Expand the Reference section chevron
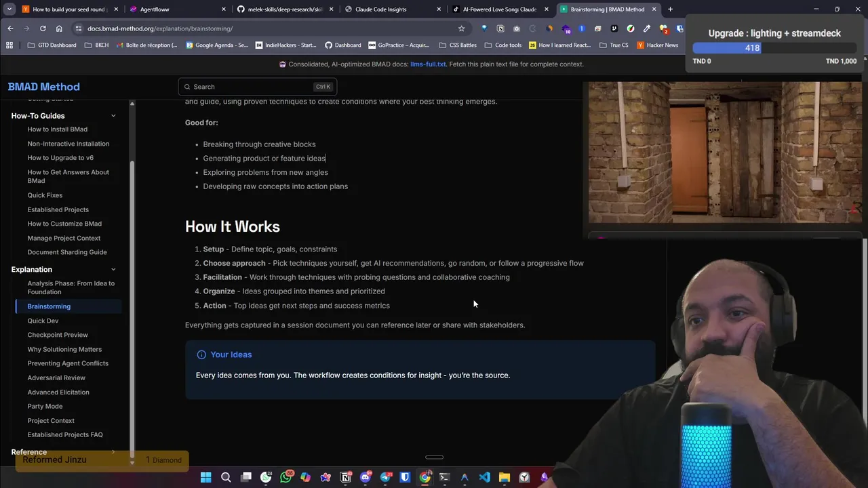This screenshot has width=868, height=488. pyautogui.click(x=113, y=452)
